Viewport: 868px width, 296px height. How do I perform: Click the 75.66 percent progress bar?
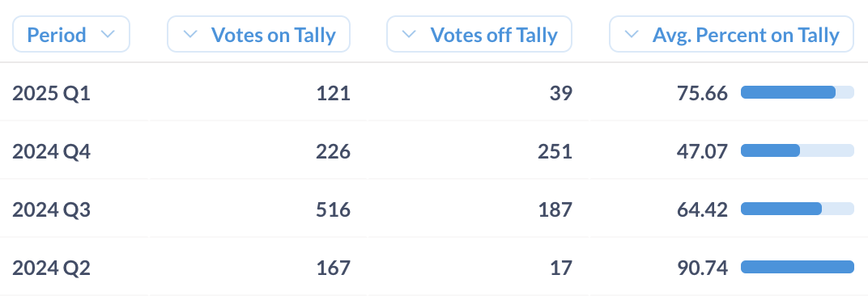click(x=797, y=92)
